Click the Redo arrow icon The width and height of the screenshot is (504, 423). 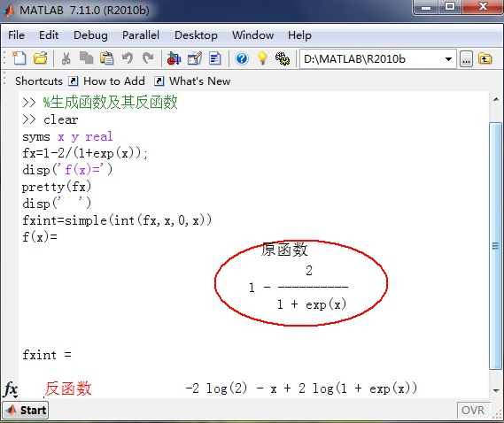148,58
